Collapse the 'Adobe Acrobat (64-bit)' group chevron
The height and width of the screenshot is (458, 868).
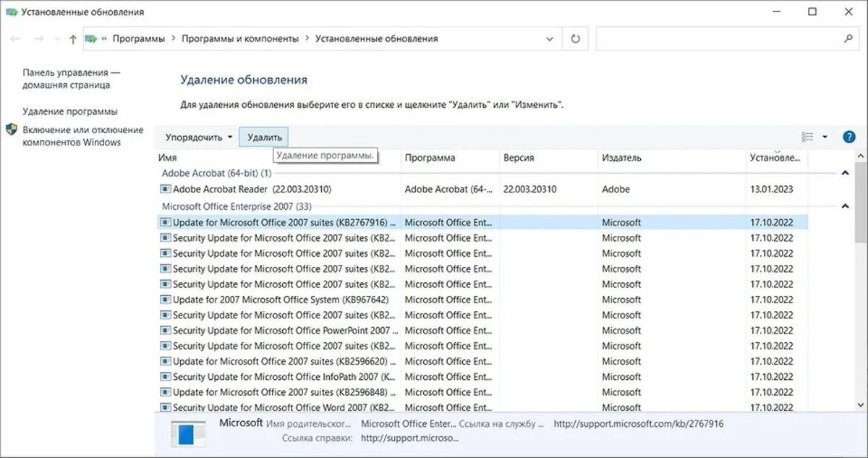point(844,173)
